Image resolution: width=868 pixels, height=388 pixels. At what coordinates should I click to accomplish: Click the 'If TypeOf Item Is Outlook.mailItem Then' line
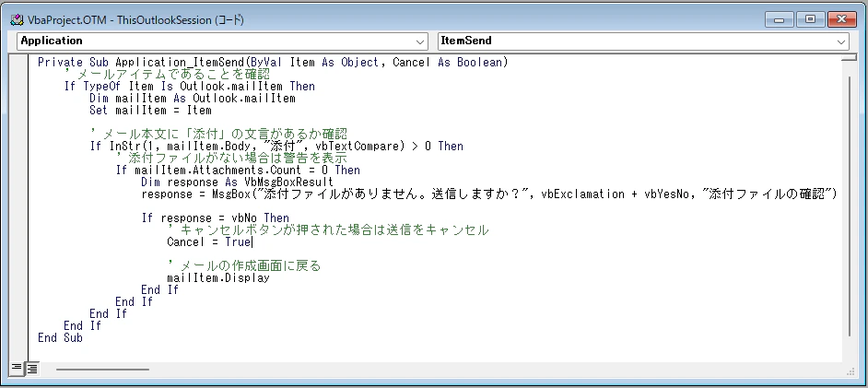pos(189,87)
